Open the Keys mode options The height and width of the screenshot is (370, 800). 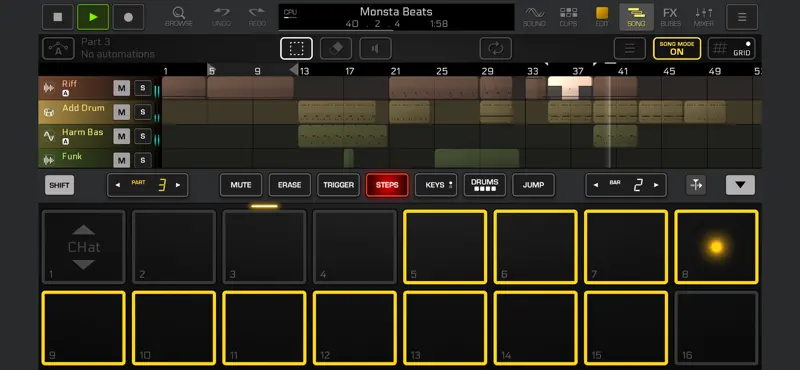pyautogui.click(x=436, y=185)
